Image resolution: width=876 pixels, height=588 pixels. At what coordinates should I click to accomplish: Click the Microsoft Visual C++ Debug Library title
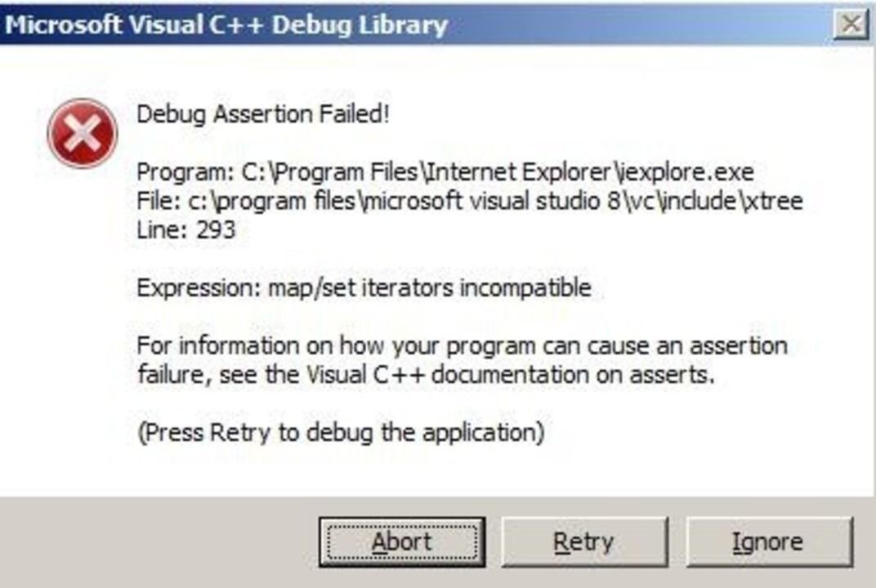(x=226, y=24)
